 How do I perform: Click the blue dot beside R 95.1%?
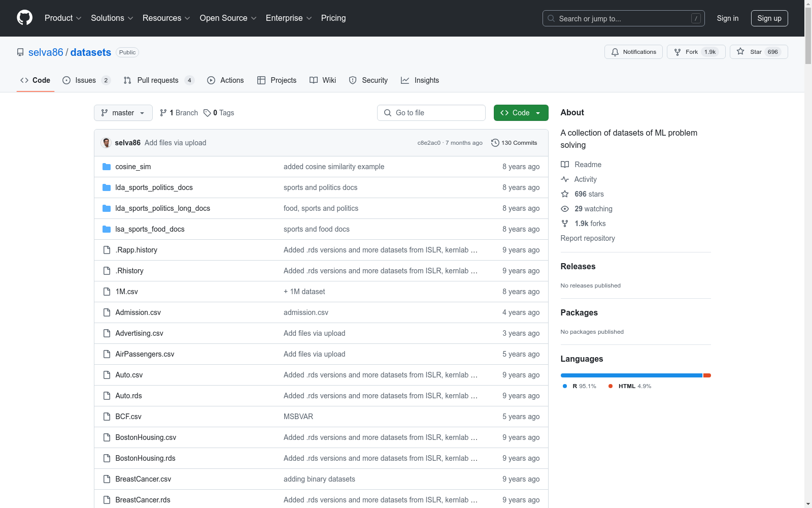pyautogui.click(x=565, y=386)
